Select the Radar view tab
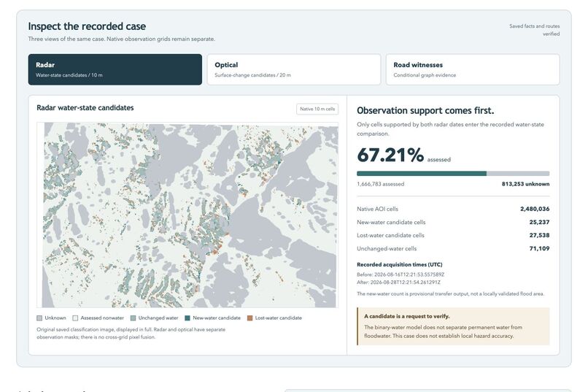 (x=115, y=69)
